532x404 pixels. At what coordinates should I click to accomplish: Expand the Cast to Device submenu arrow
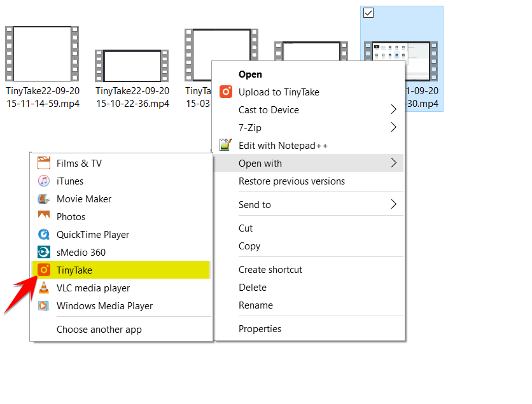click(x=393, y=109)
